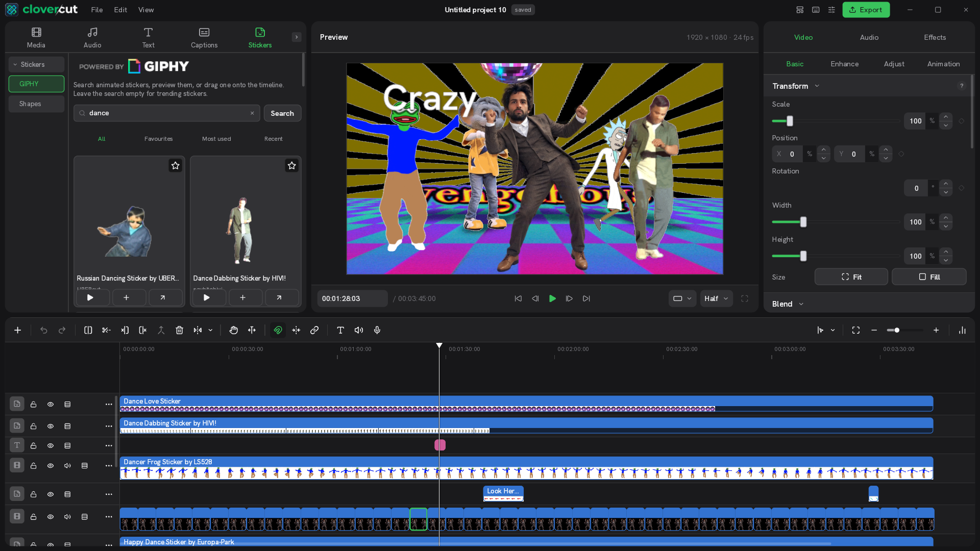Viewport: 980px width, 551px height.
Task: Click the Width slider handle
Action: click(803, 222)
